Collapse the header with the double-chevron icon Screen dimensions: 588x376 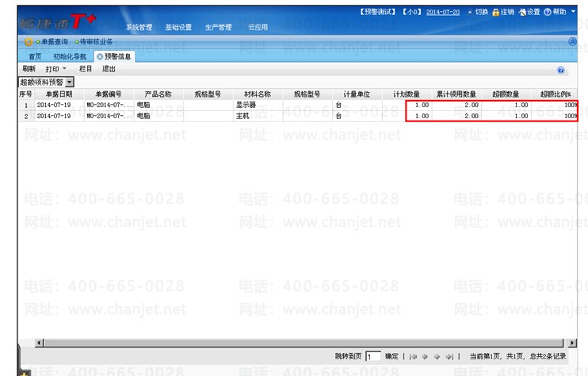572,42
